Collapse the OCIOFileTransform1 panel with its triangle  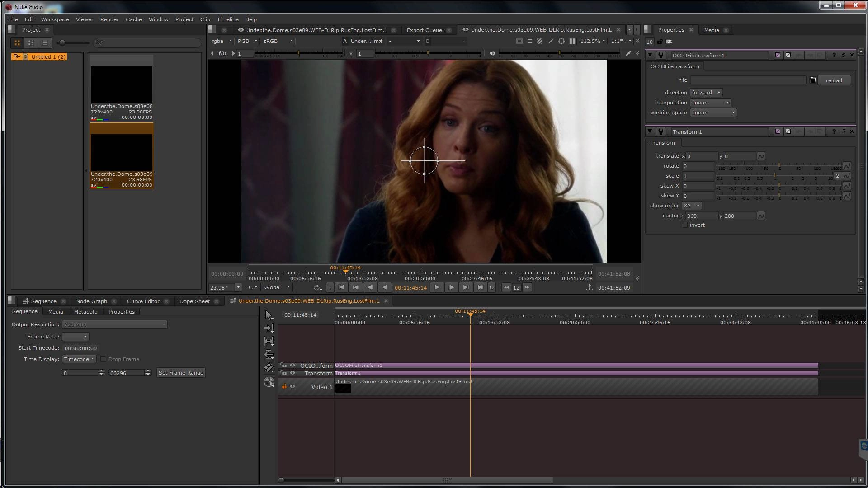point(650,55)
